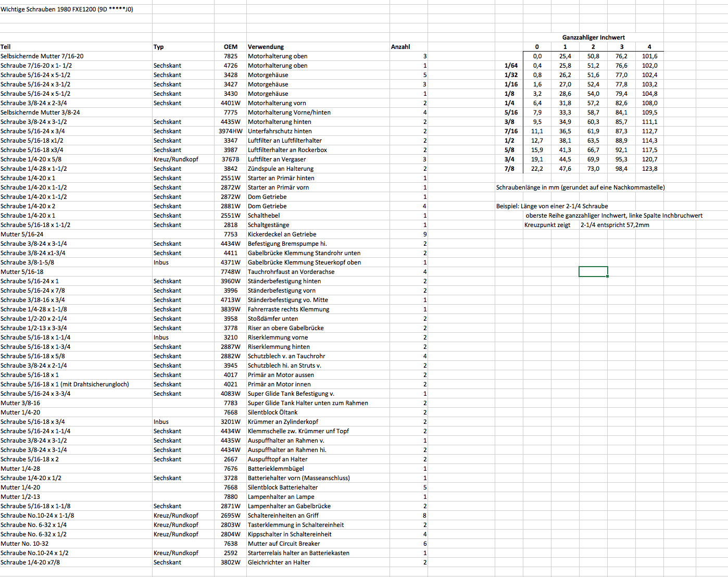The image size is (728, 577).
Task: Click OEM number cell '3974HW'
Action: point(230,131)
